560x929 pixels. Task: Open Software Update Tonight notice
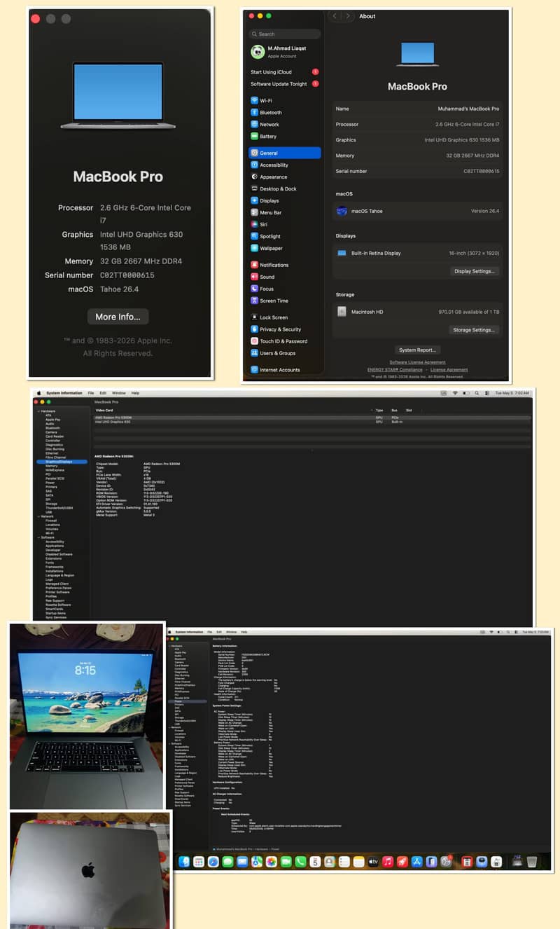pos(284,84)
